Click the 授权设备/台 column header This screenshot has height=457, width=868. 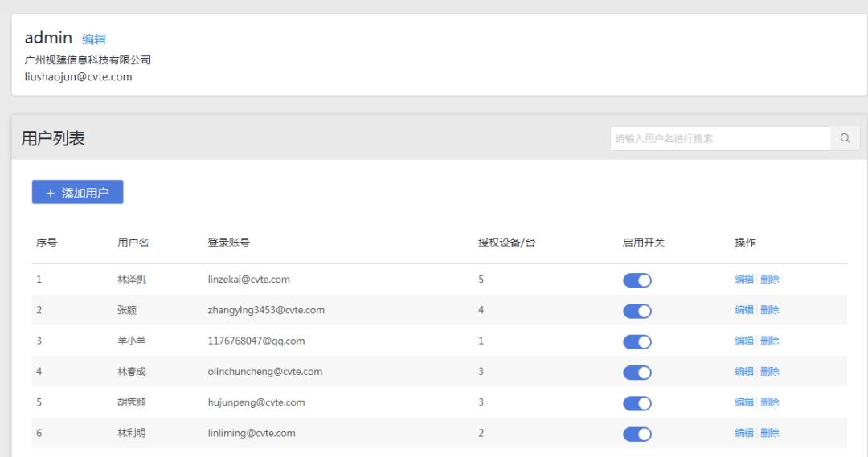(x=506, y=243)
